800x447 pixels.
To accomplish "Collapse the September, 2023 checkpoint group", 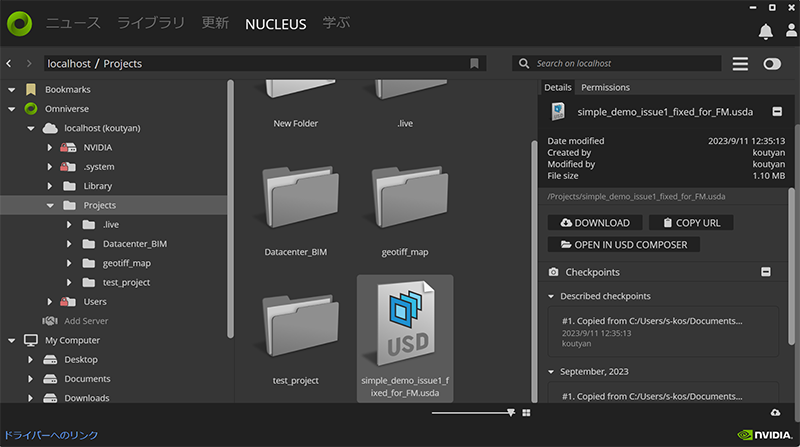I will coord(551,372).
